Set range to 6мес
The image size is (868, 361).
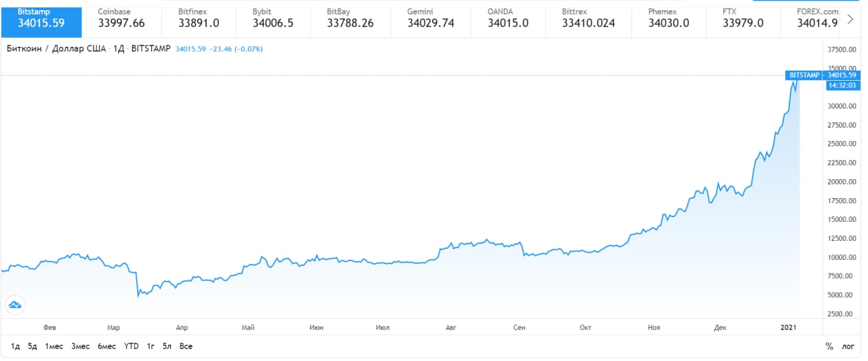106,346
